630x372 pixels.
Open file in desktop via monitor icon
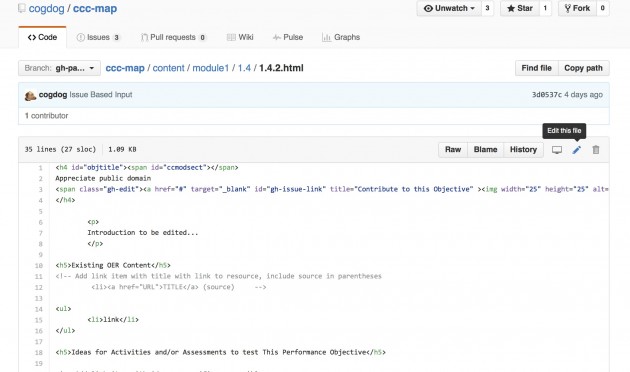[x=557, y=150]
